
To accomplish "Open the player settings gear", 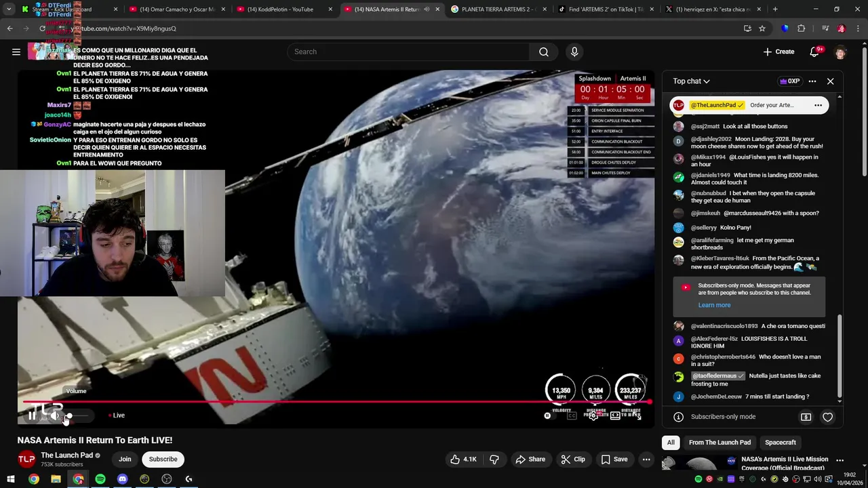I will [593, 415].
